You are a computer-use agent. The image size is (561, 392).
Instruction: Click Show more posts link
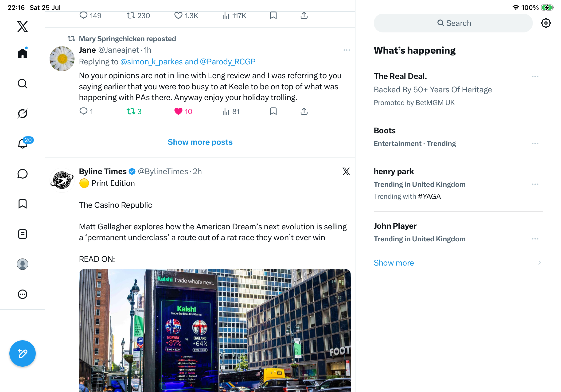point(200,142)
